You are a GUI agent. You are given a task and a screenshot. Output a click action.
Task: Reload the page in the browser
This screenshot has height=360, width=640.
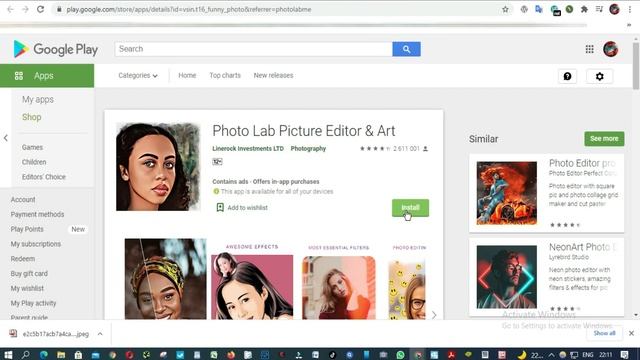click(x=40, y=9)
